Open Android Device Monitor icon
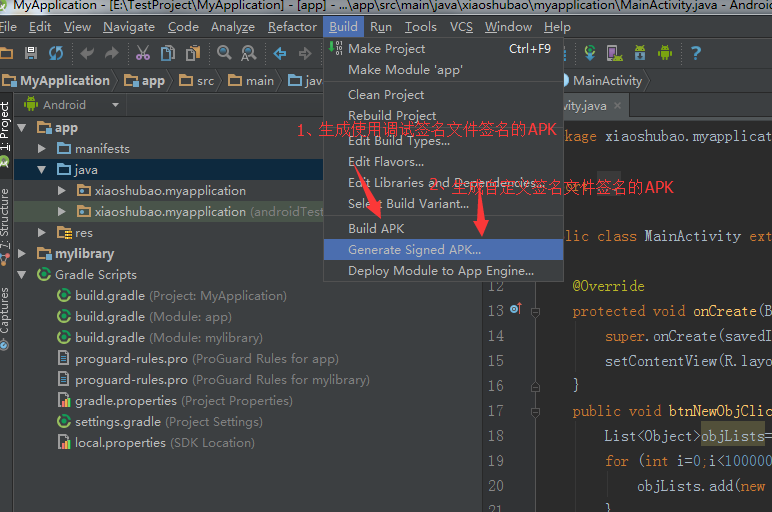Viewport: 772px width, 512px height. [x=665, y=52]
